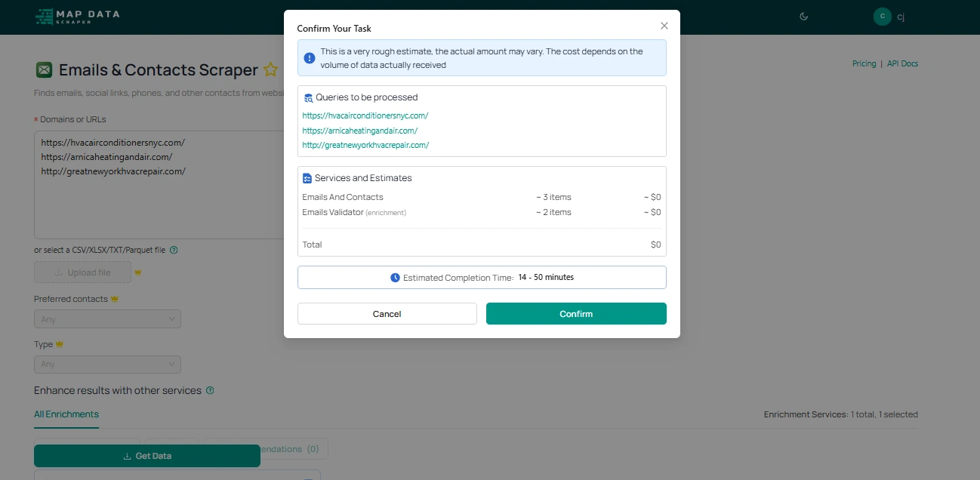Toggle dark mode with the moon icon

point(804,17)
